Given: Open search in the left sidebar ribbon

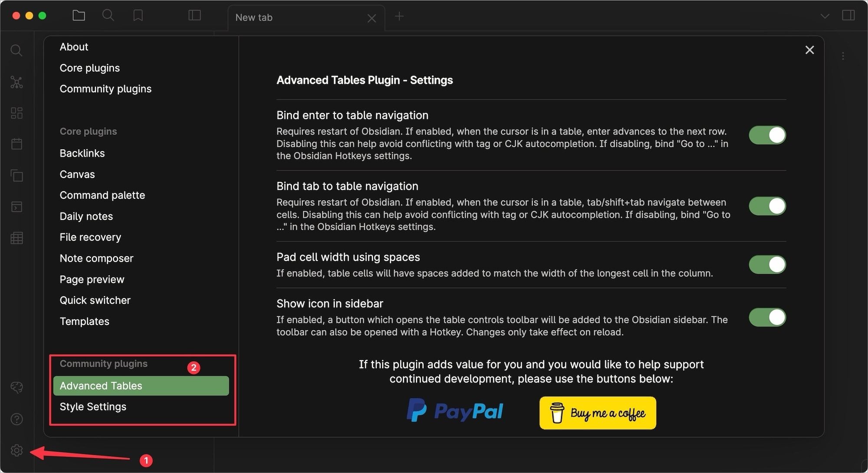Looking at the screenshot, I should coord(16,50).
